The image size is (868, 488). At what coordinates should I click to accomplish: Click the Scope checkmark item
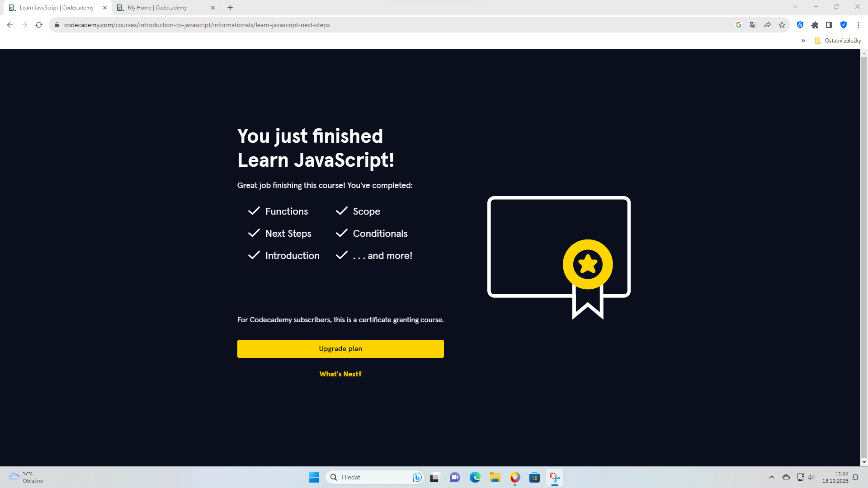(358, 211)
